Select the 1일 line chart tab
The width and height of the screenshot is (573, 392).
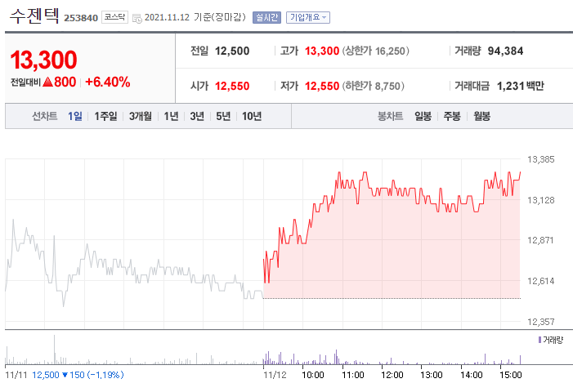[x=75, y=116]
